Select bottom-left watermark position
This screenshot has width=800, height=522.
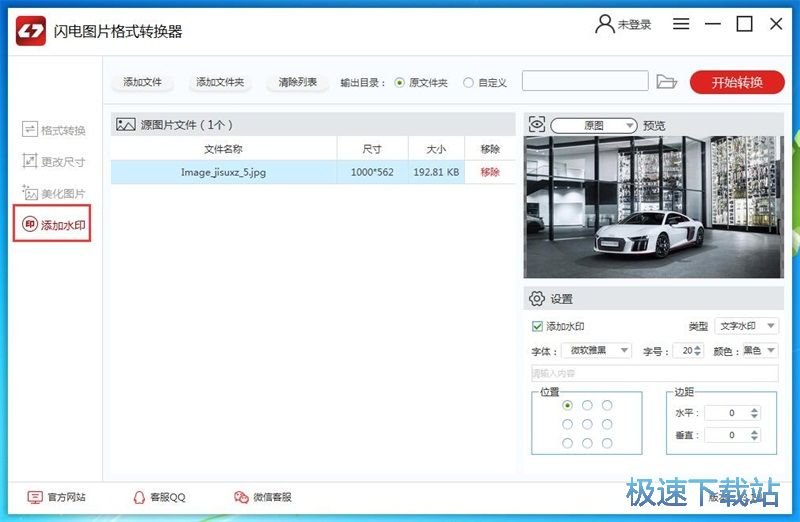point(567,443)
